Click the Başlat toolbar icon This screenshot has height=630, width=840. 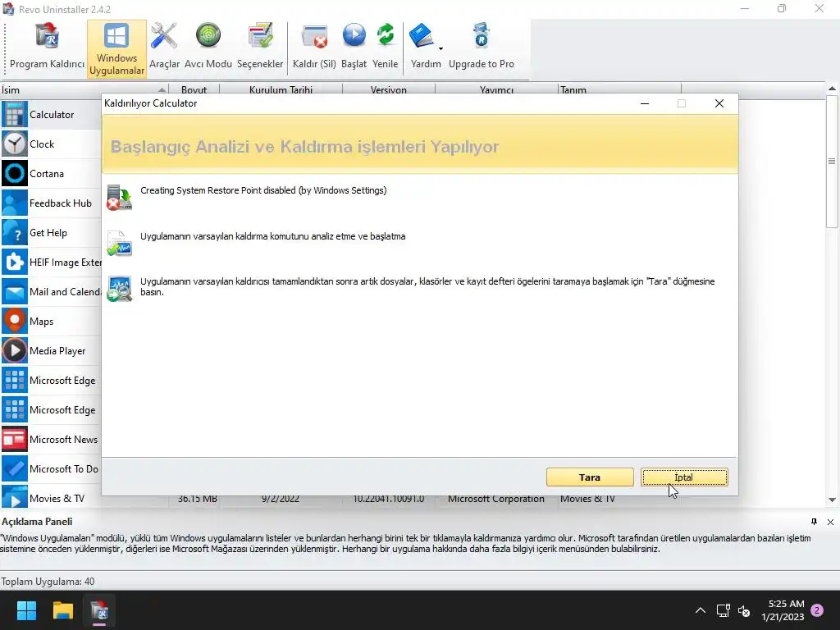click(354, 47)
